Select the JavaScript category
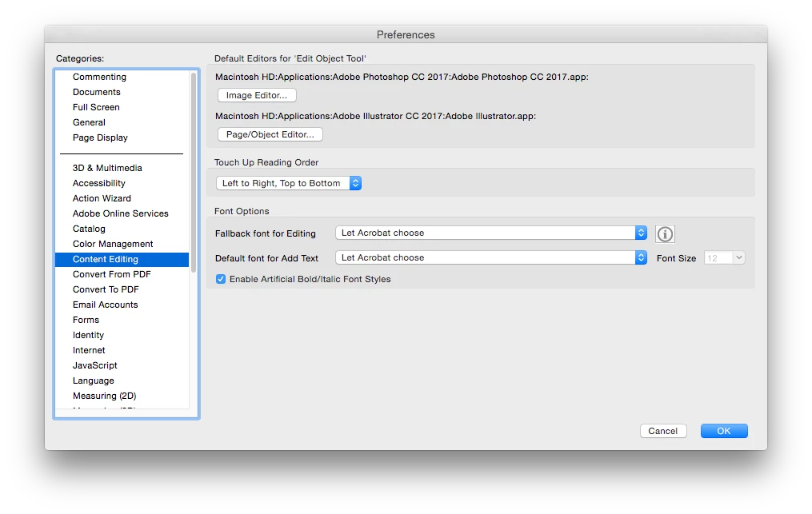Viewport: 812px width, 514px height. (x=122, y=365)
